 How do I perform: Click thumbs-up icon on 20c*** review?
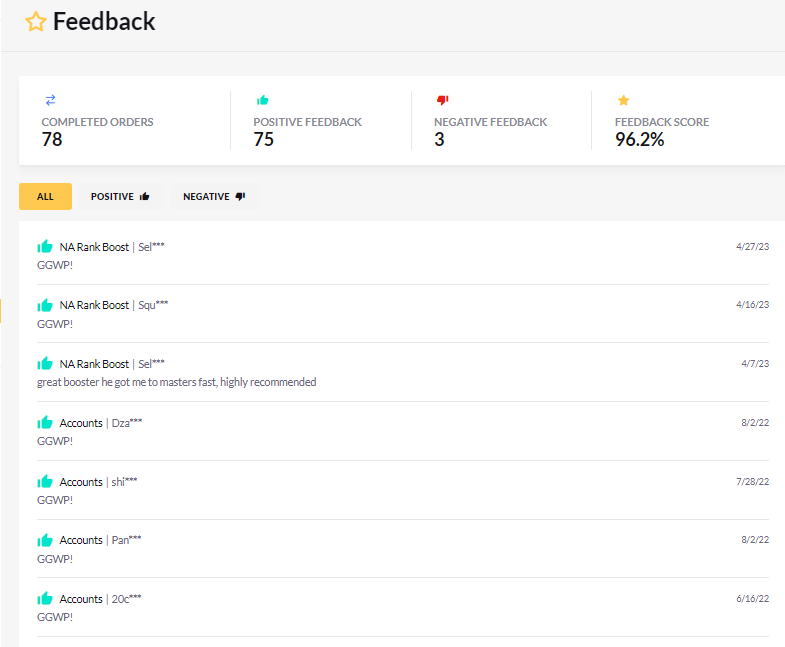point(45,599)
